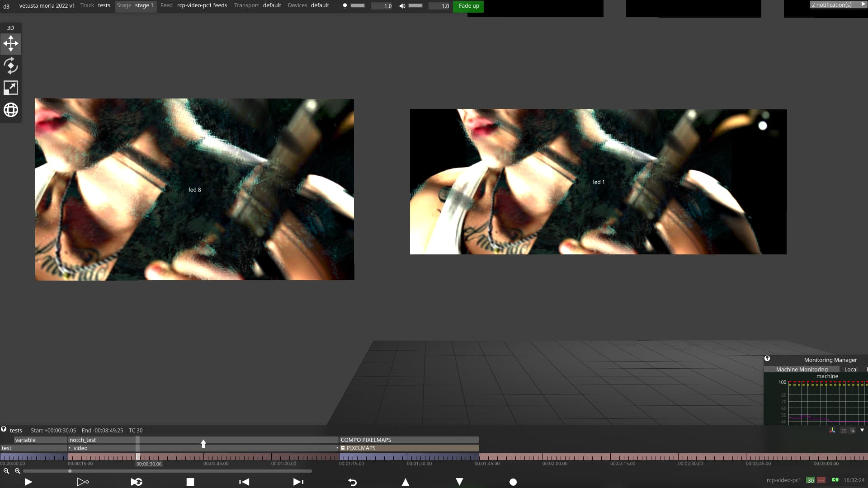Screen dimensions: 868x488
Task: Click the play-to-end-of-section button
Action: coord(83,482)
